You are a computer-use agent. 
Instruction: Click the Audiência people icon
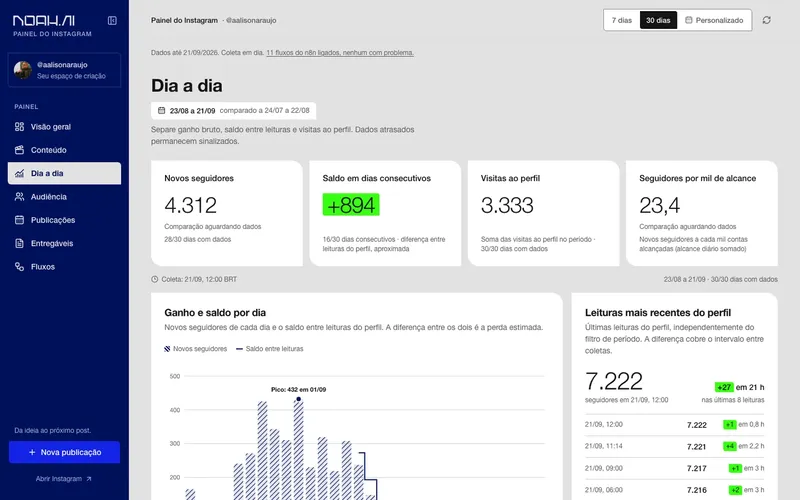(x=19, y=196)
